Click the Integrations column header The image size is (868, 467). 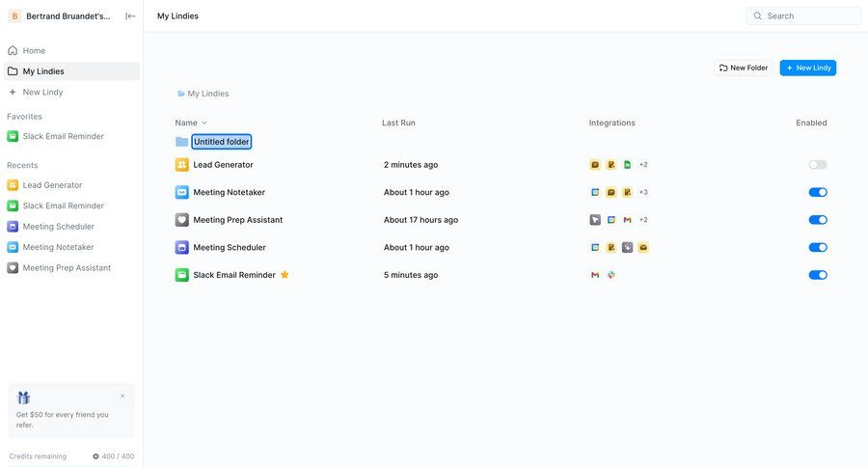[611, 123]
